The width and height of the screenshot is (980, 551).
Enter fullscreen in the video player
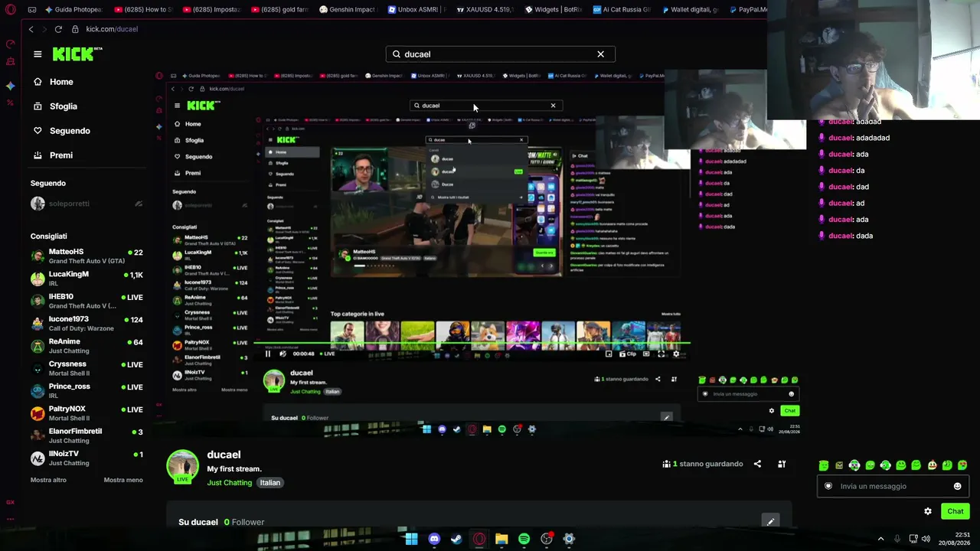pos(661,354)
